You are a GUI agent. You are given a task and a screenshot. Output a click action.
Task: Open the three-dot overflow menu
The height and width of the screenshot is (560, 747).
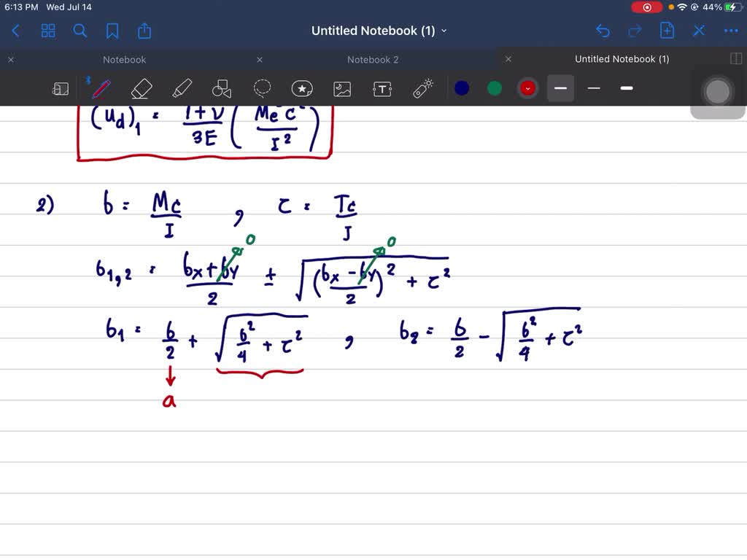click(x=731, y=31)
